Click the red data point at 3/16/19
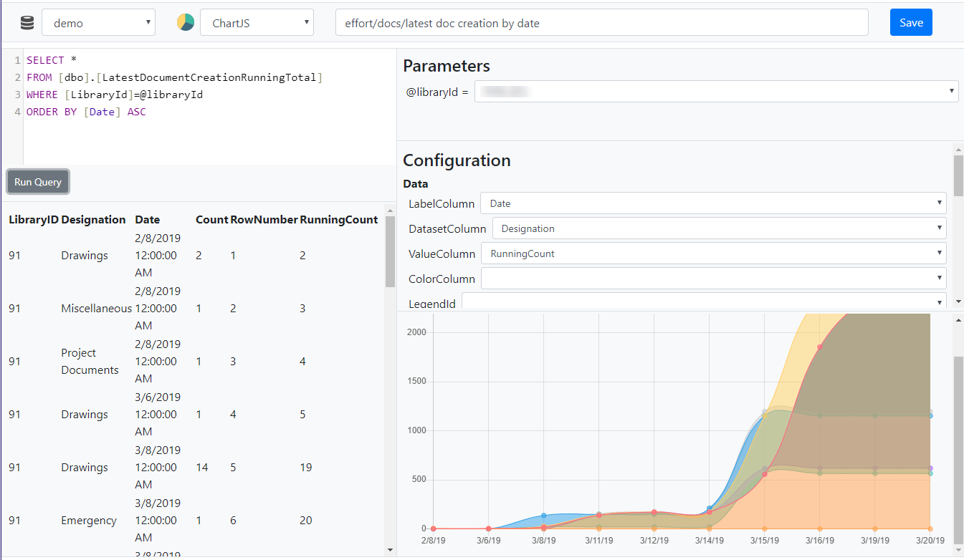Viewport: 964px width, 560px height. (x=820, y=347)
